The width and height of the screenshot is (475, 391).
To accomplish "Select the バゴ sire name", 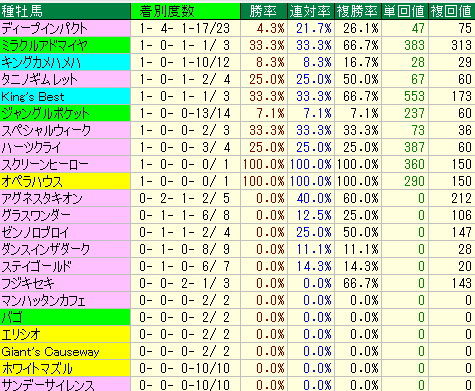I will pos(12,318).
